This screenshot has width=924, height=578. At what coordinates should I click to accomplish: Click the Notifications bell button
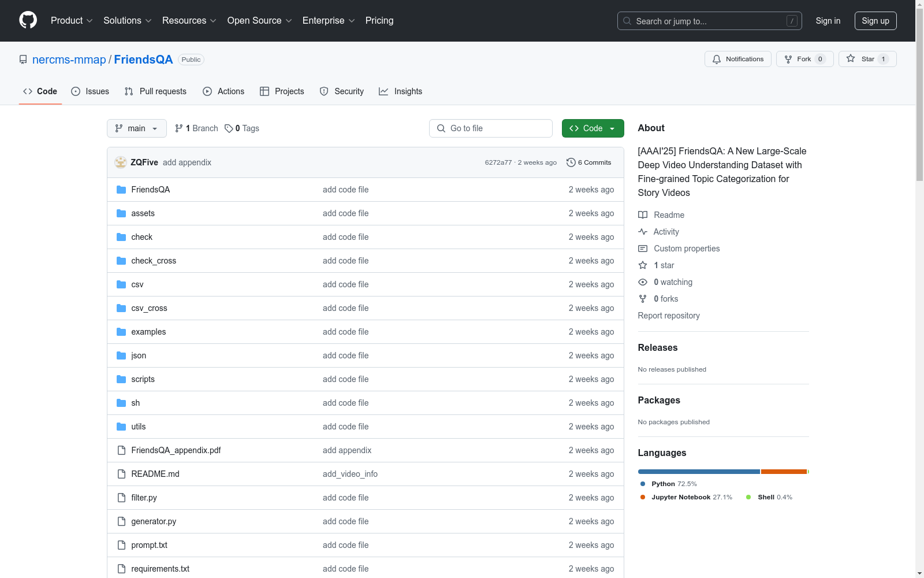tap(737, 59)
